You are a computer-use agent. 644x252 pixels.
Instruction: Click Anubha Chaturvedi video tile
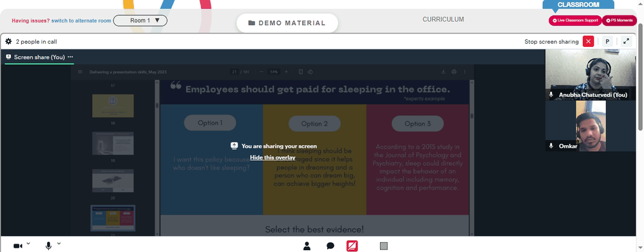[x=591, y=75]
